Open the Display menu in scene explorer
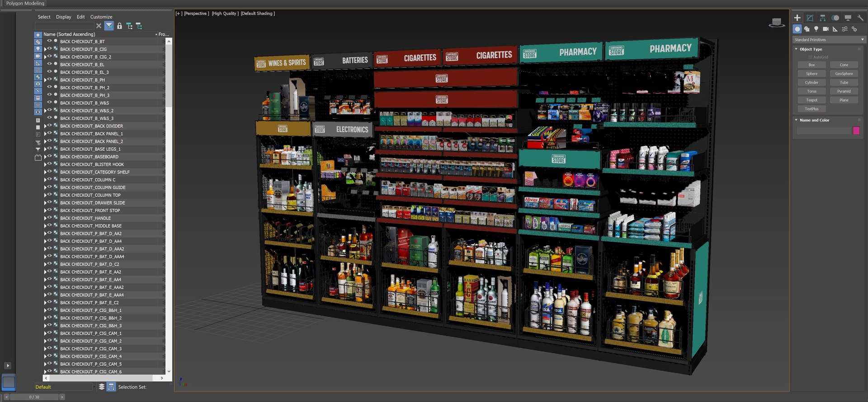Screen dimensions: 868x402 (x=63, y=17)
